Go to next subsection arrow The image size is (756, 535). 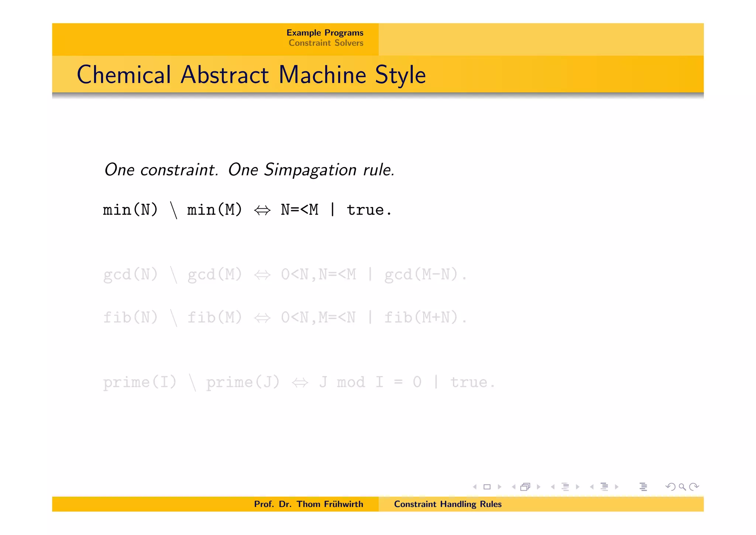pos(578,487)
